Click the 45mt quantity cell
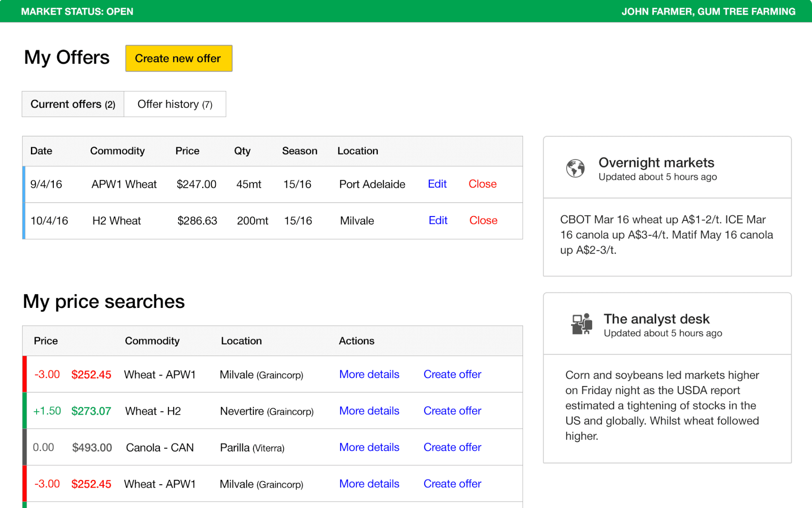Viewport: 812px width, 508px height. [248, 184]
